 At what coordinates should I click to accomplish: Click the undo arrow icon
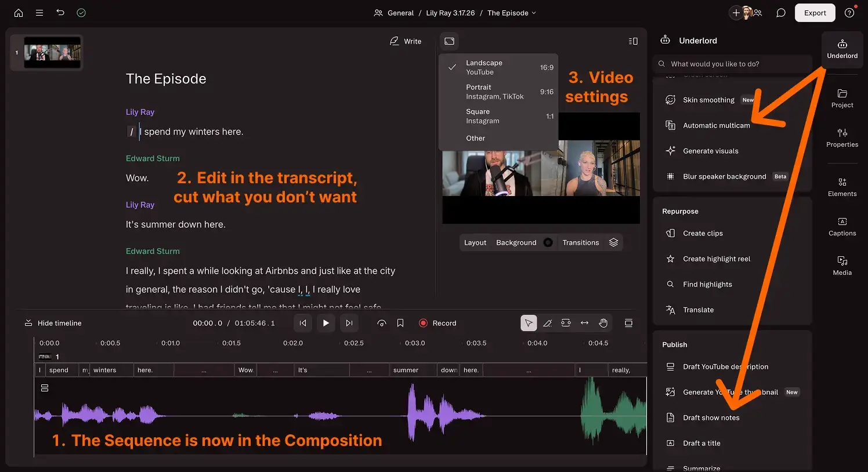60,13
